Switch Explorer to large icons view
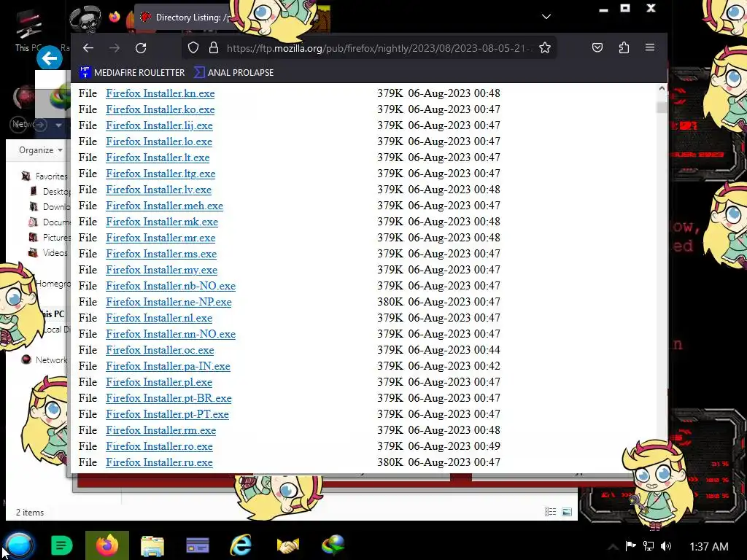 click(566, 512)
